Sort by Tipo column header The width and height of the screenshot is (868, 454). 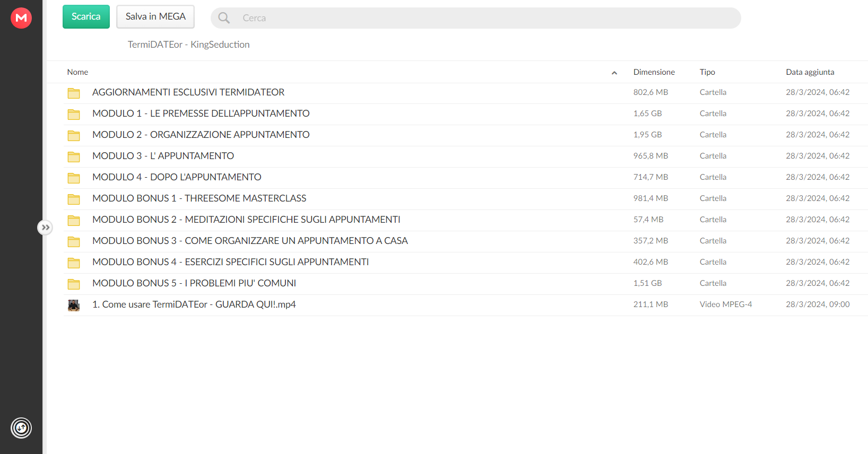click(x=707, y=72)
